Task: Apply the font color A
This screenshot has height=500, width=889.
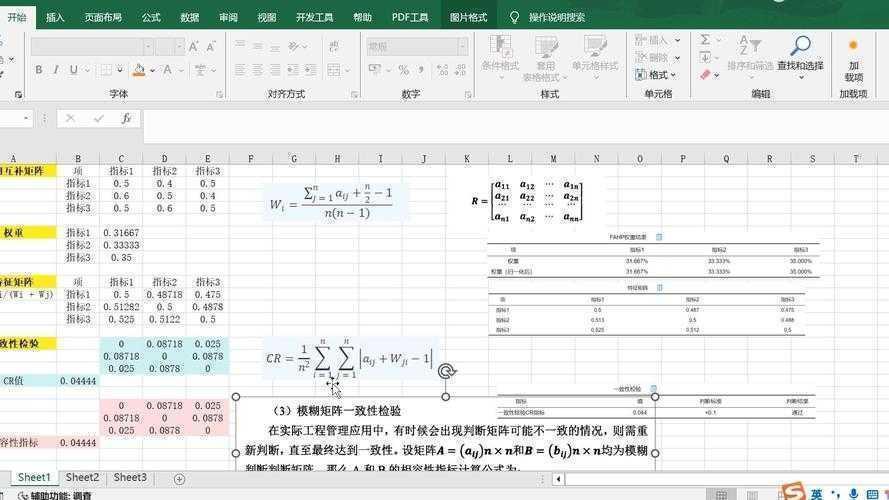Action: click(167, 70)
